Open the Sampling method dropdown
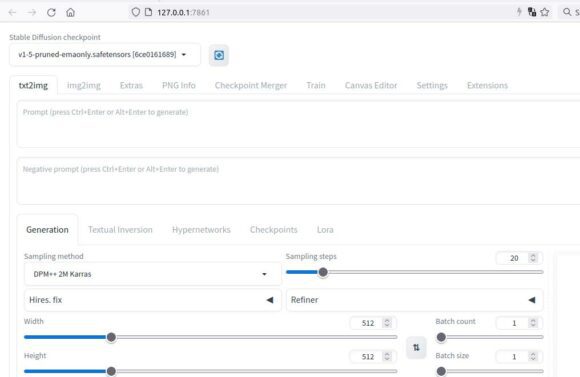580x377 pixels. coord(152,274)
